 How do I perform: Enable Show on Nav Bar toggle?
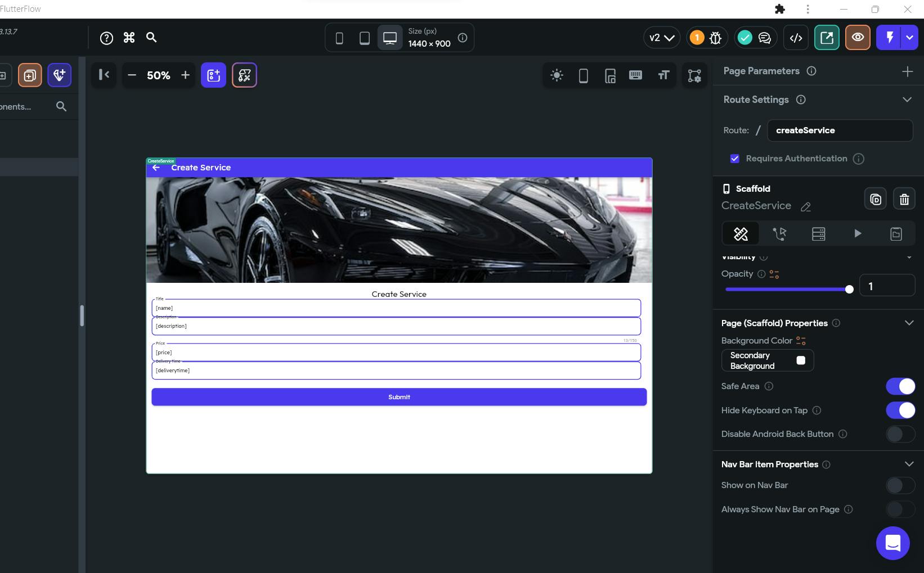click(x=900, y=485)
